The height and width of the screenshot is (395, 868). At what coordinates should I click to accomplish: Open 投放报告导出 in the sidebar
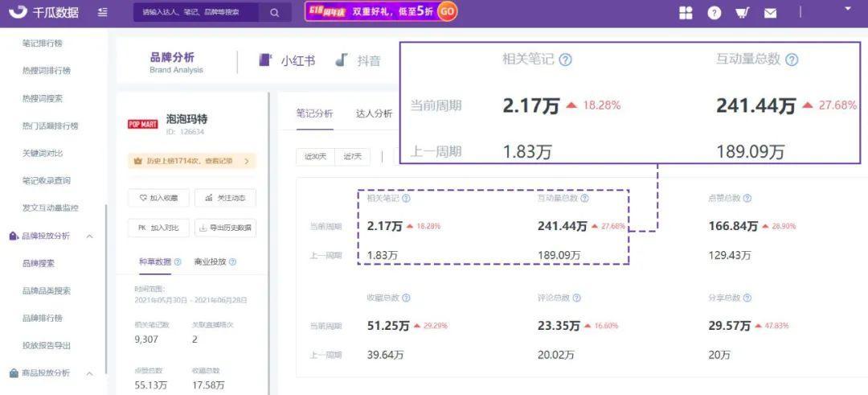[x=47, y=346]
